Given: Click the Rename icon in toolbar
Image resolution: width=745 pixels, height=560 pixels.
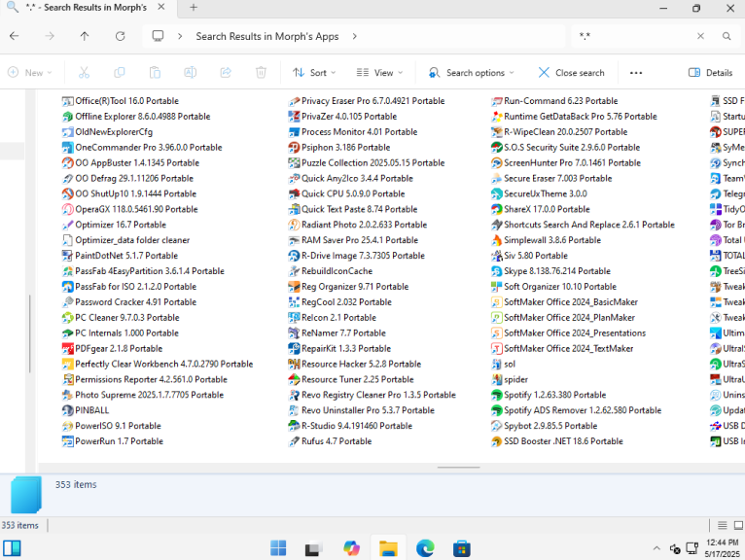Looking at the screenshot, I should coord(190,73).
